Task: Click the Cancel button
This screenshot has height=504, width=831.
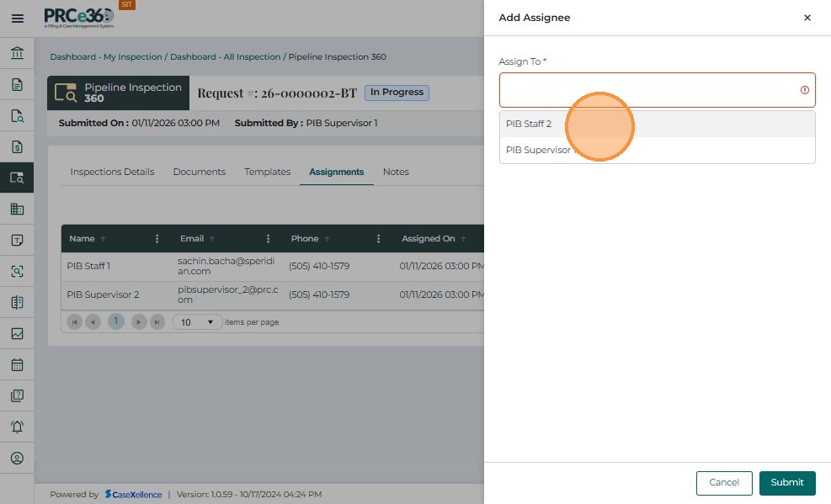Action: click(x=723, y=483)
